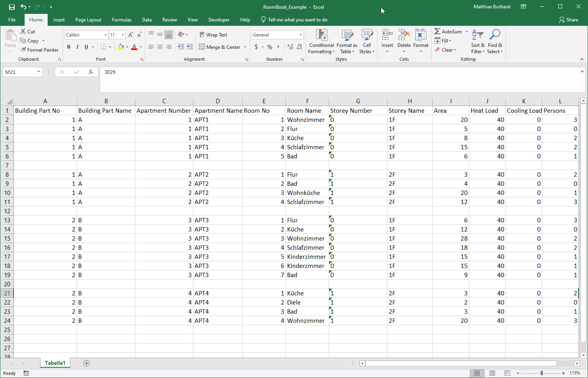Switch to the Formulas ribbon tab
Screen dimensions: 588x378
121,20
